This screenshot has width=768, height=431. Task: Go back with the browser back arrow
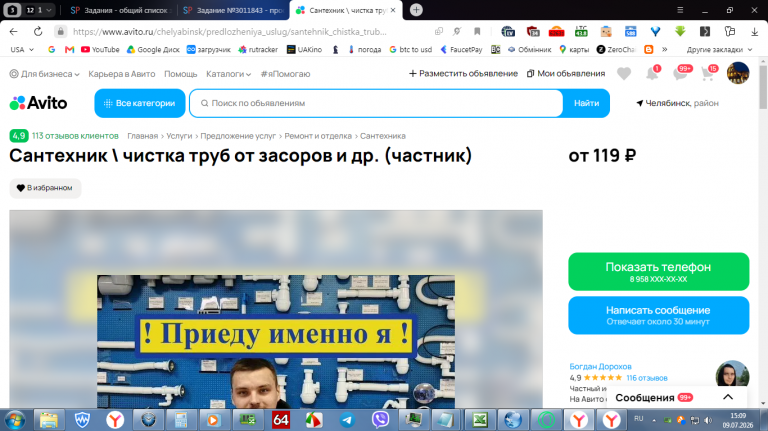14,31
